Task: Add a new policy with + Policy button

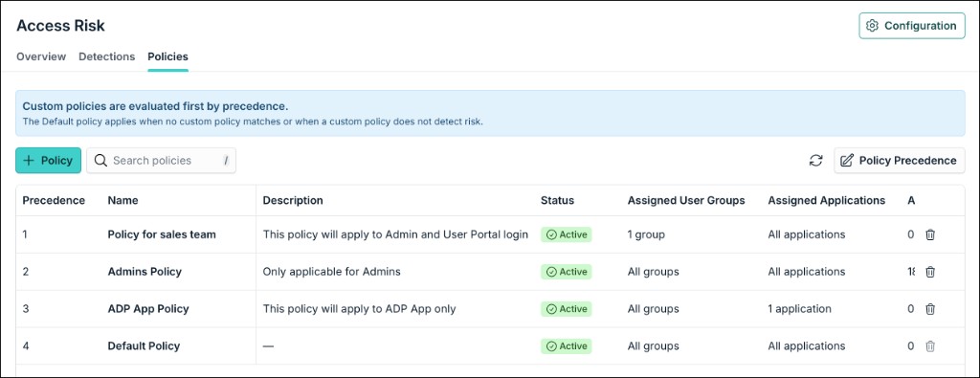Action: 48,161
